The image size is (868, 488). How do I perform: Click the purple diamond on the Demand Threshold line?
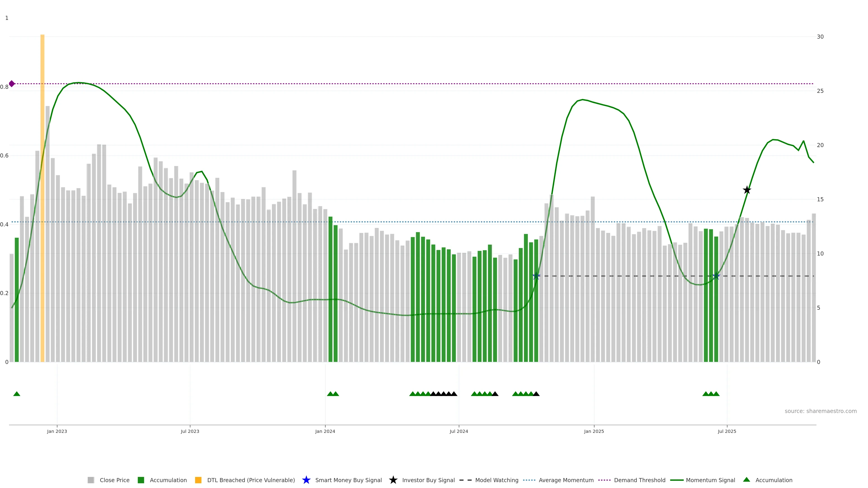(12, 84)
